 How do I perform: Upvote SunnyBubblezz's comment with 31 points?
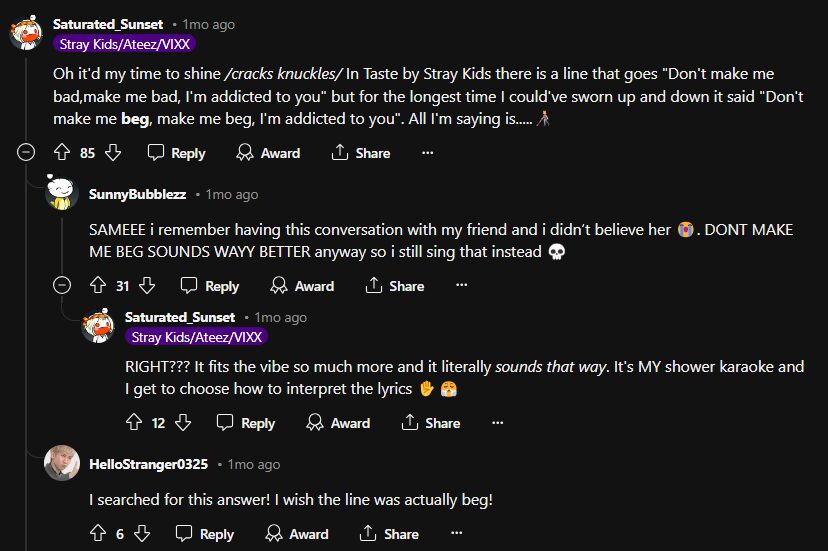tap(97, 286)
